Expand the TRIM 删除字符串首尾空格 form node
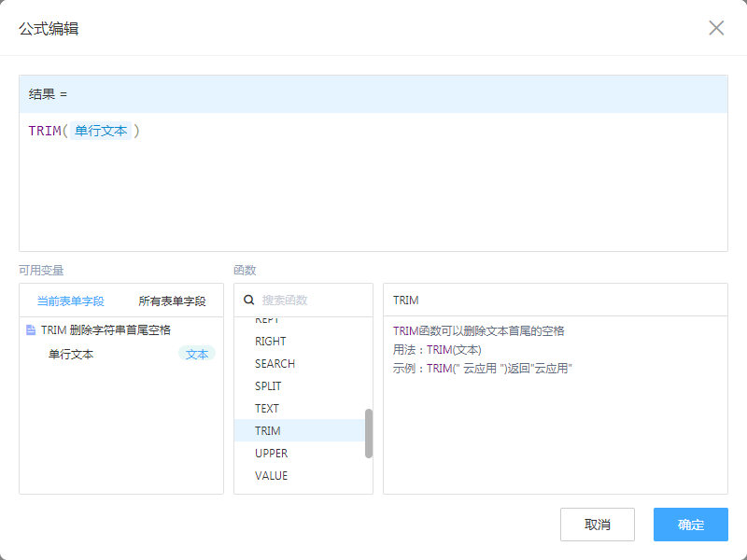The width and height of the screenshot is (747, 560). pos(106,330)
